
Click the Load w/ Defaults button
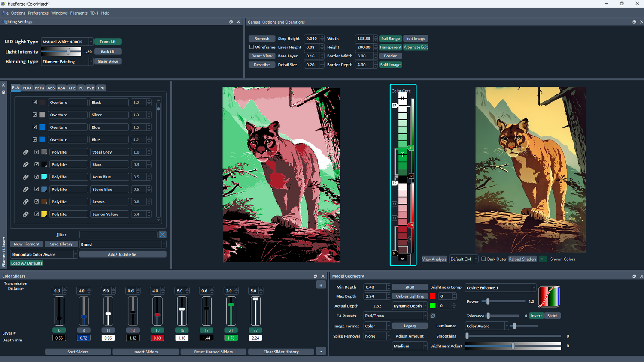[27, 263]
